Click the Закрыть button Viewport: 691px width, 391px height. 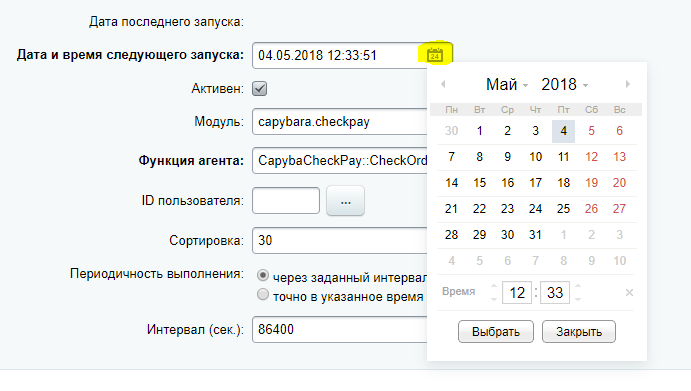[x=579, y=331]
